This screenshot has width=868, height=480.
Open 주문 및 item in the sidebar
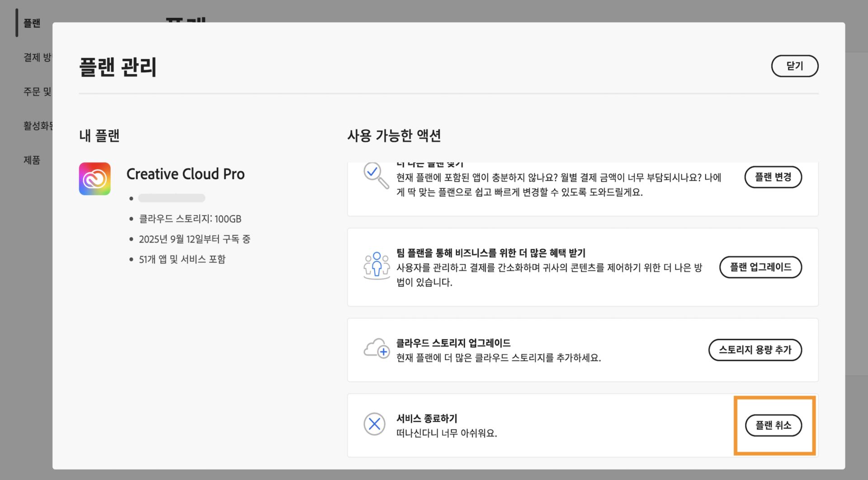coord(38,91)
